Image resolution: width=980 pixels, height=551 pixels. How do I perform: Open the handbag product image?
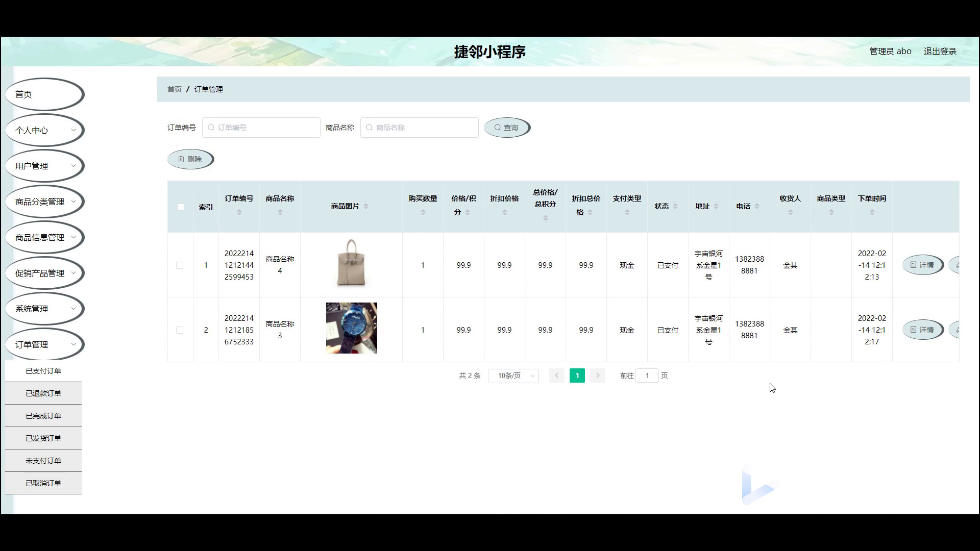(x=352, y=263)
